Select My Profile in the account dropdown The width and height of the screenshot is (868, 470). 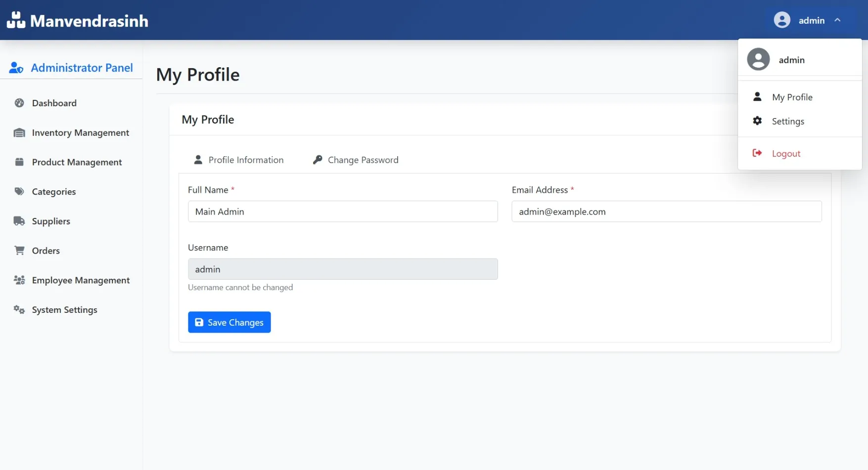pos(792,97)
